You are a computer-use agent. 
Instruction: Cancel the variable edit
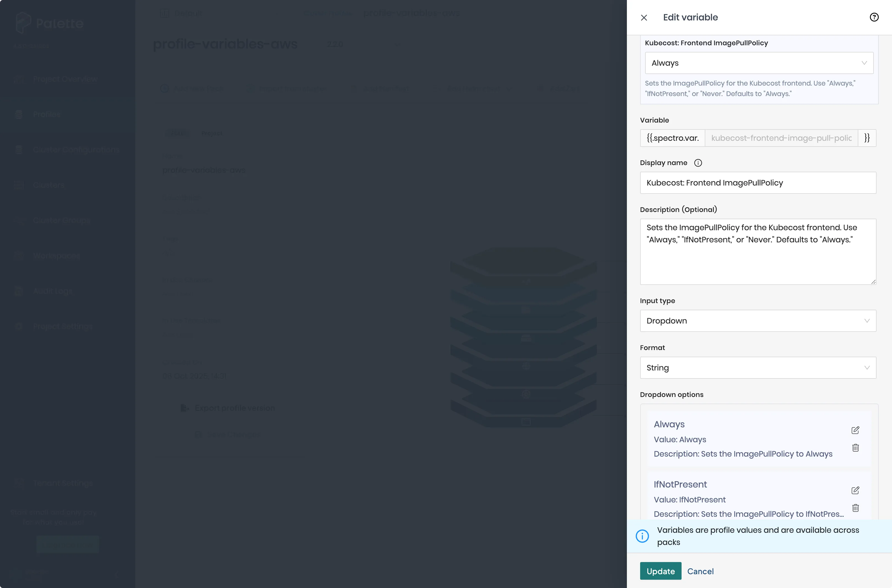(700, 571)
